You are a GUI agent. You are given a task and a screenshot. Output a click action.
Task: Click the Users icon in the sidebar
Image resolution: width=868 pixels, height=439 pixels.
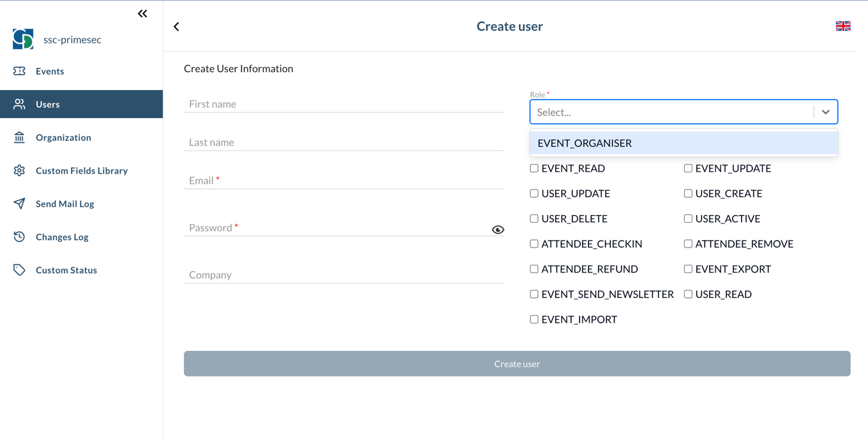20,104
